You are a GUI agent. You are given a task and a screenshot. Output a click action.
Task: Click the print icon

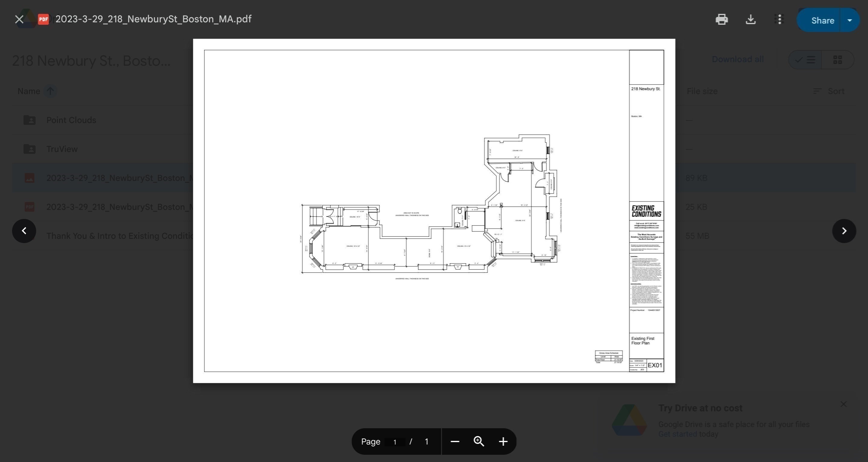pyautogui.click(x=722, y=20)
